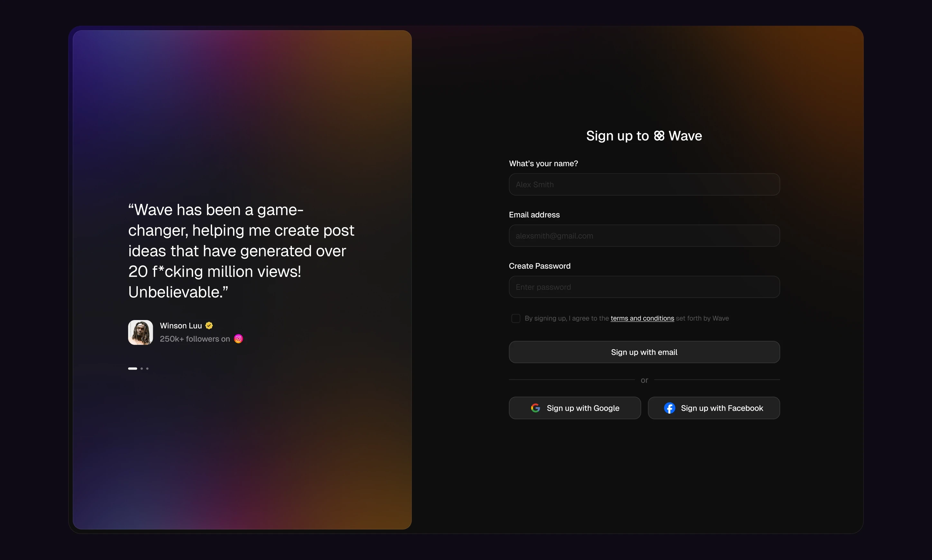The image size is (932, 560).
Task: Go to the third testimonial carousel dot
Action: (147, 369)
